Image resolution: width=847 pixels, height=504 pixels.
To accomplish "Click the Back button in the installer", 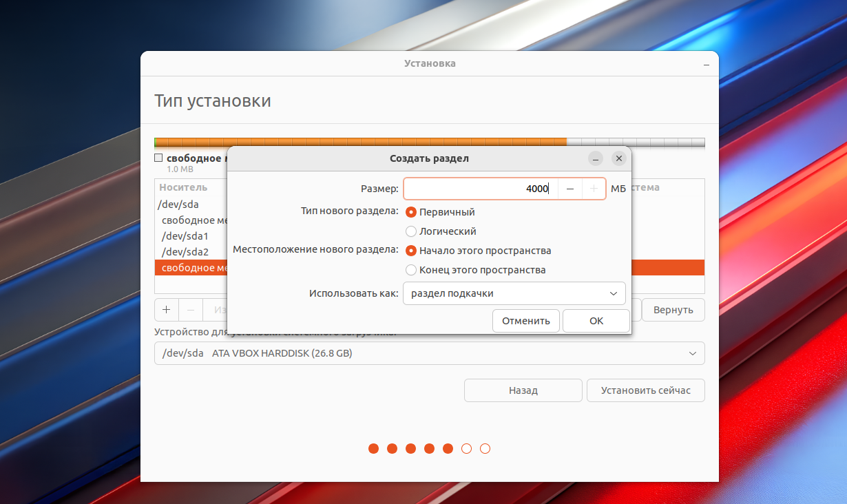I will [523, 390].
